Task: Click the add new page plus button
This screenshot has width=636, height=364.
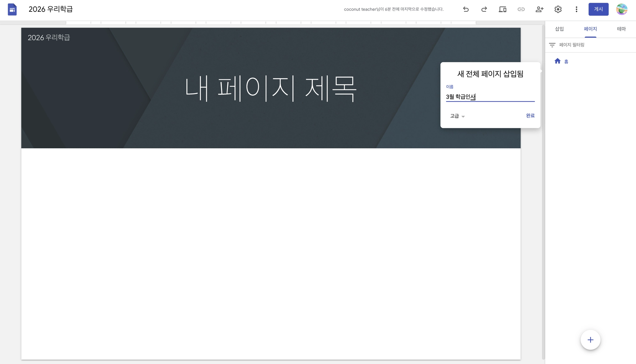Action: (590, 340)
